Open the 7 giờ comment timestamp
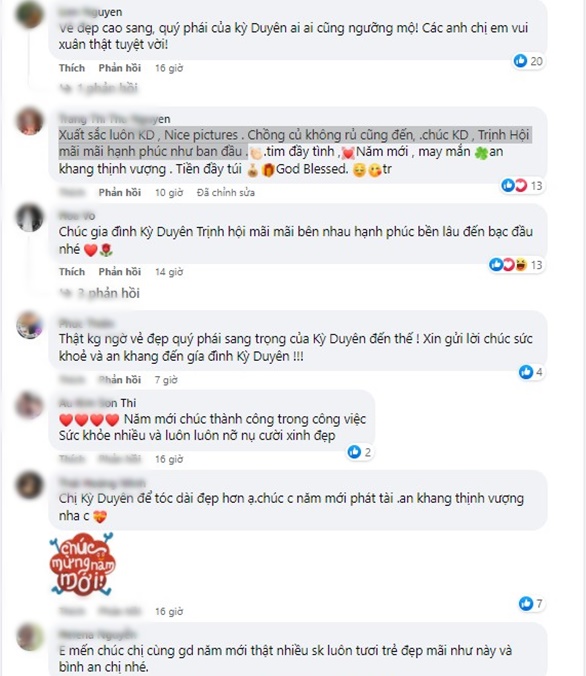The width and height of the screenshot is (586, 676). pos(166,380)
